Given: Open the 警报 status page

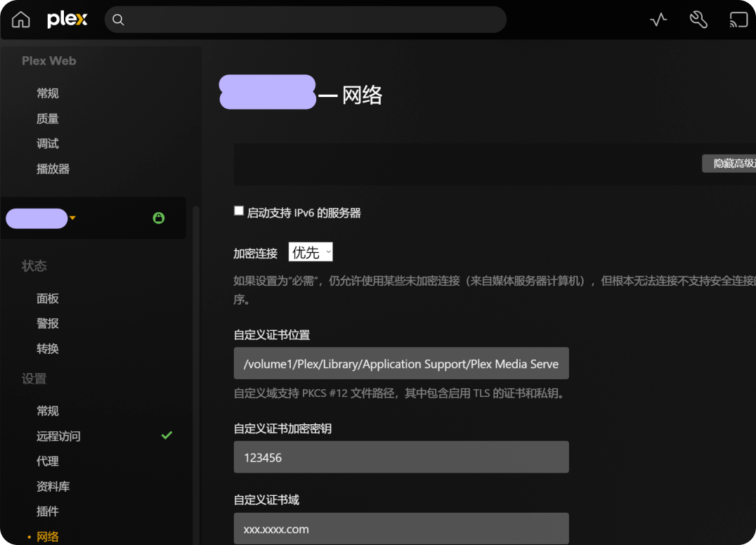Looking at the screenshot, I should [x=47, y=323].
